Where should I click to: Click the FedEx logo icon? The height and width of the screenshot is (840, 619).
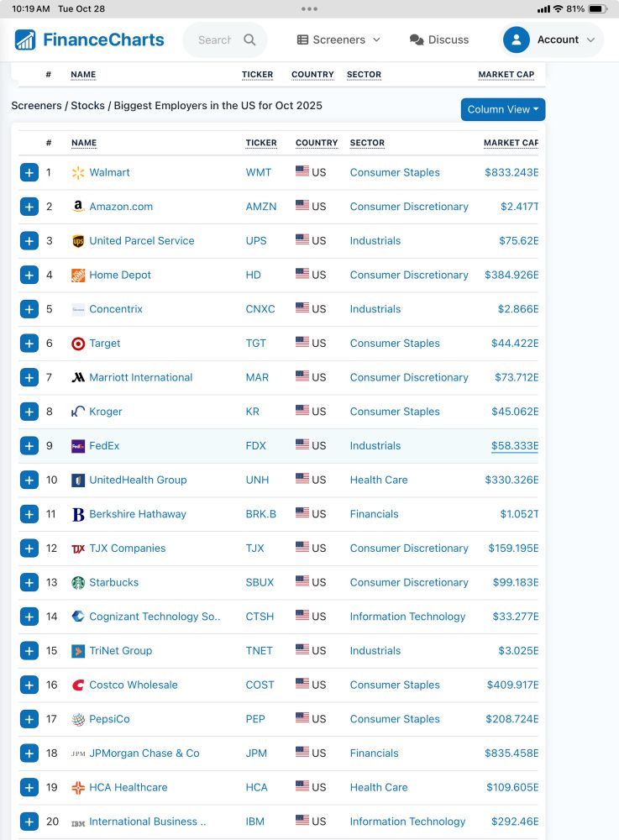click(78, 446)
